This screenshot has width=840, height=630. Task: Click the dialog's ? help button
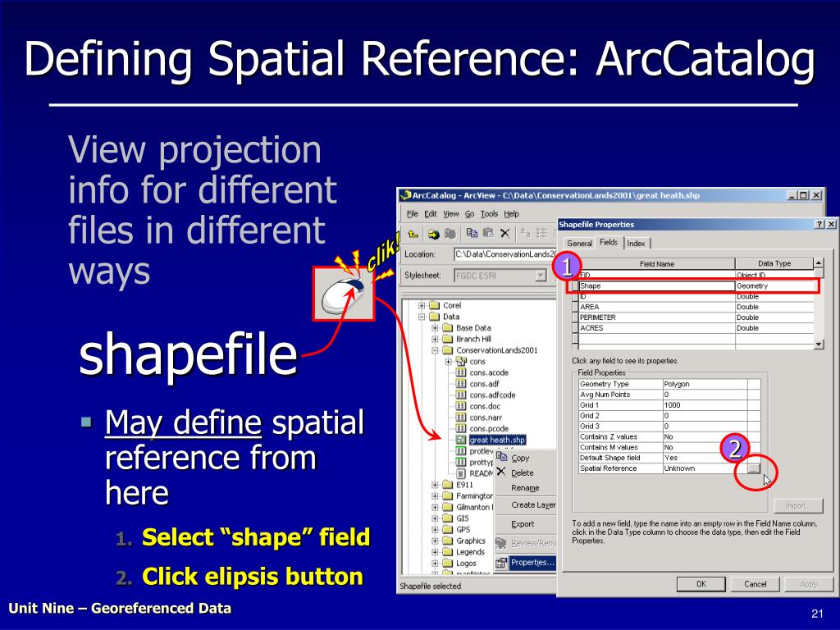[x=819, y=225]
